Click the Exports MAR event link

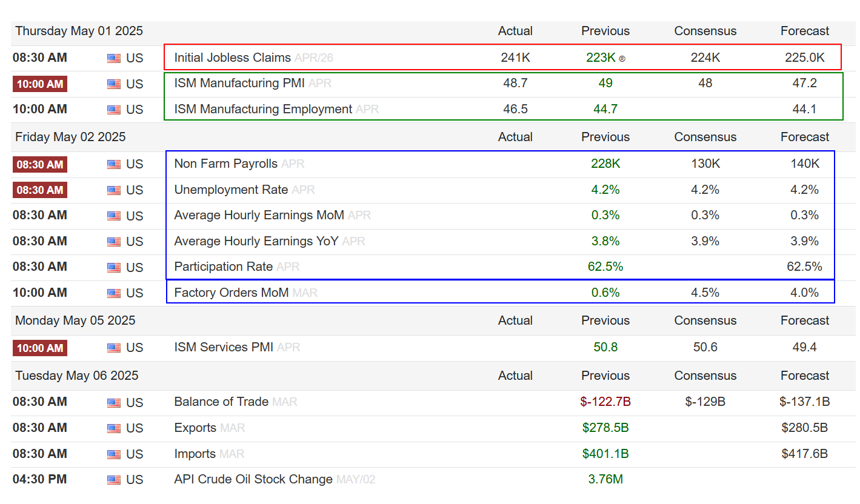[195, 428]
